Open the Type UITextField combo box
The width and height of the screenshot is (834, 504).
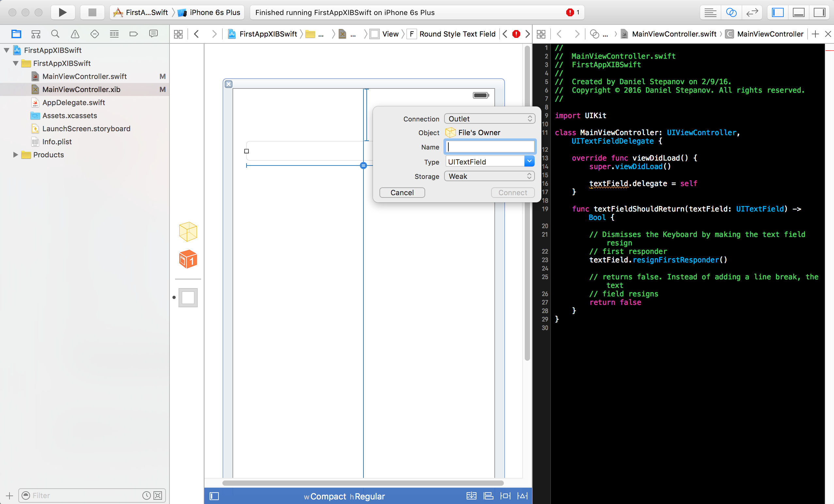click(489, 162)
